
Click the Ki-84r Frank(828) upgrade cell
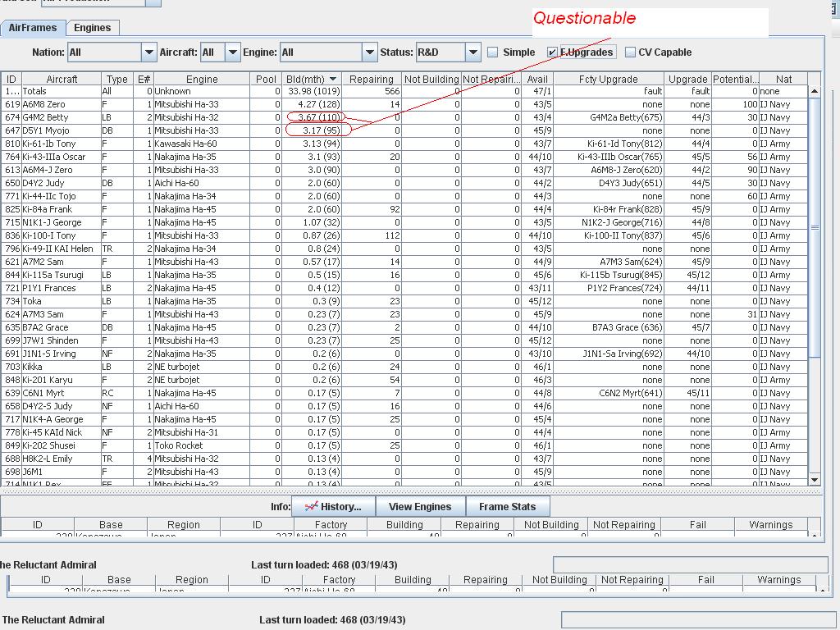point(609,209)
